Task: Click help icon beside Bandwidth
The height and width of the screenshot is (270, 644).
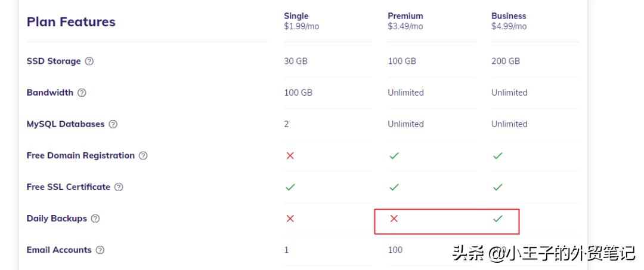Action: [x=82, y=93]
